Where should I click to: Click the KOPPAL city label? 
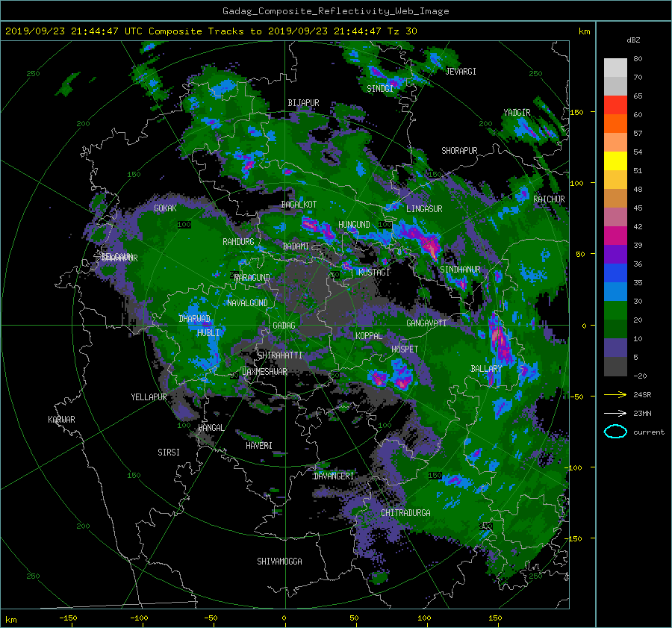click(369, 336)
